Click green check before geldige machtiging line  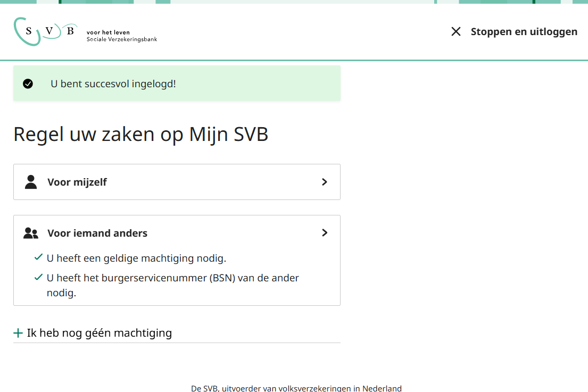(38, 257)
